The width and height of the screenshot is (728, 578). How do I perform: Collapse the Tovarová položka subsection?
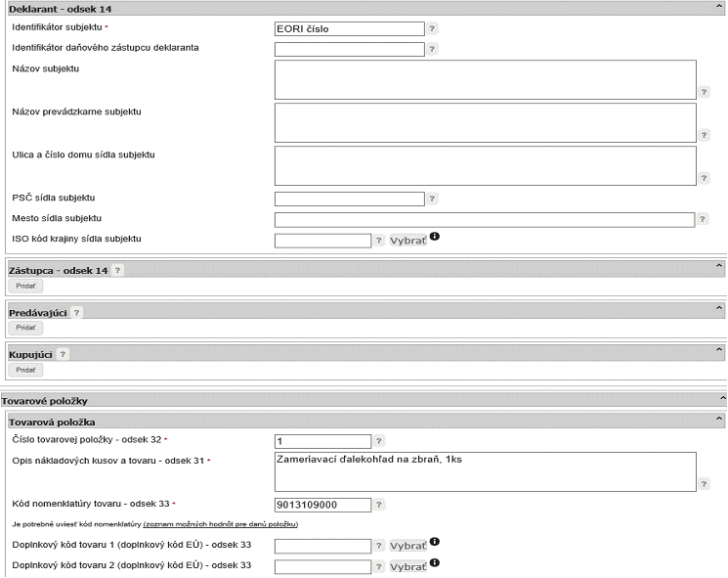[718, 419]
